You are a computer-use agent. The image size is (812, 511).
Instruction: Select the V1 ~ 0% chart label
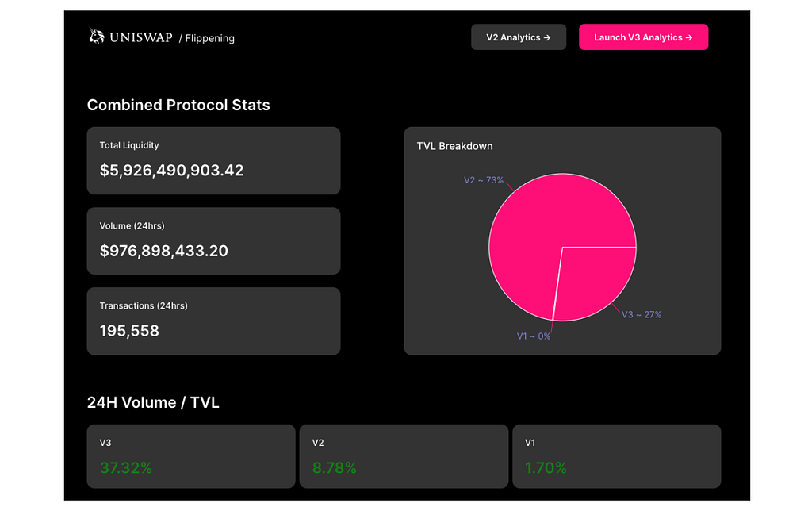pos(533,336)
